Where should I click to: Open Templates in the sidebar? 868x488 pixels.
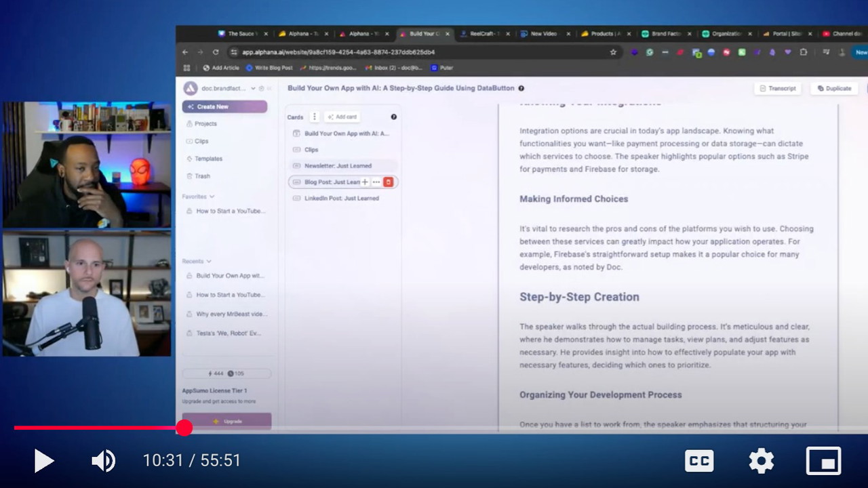208,159
